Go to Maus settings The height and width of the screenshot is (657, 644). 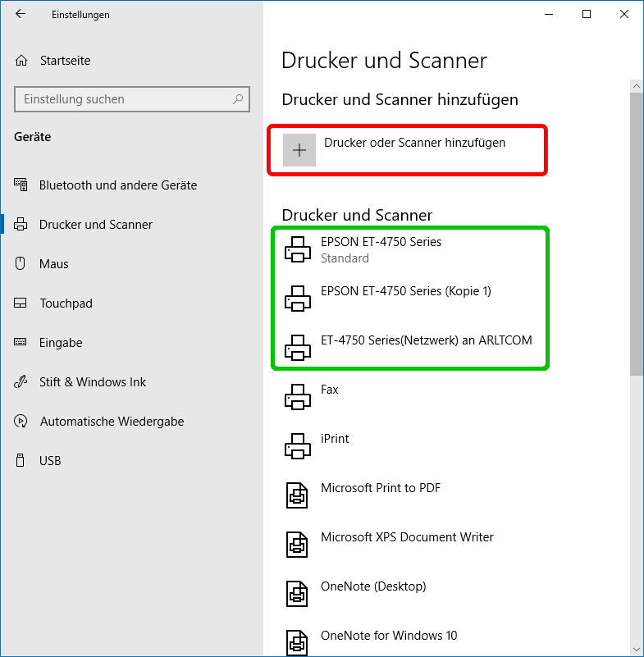pyautogui.click(x=54, y=264)
